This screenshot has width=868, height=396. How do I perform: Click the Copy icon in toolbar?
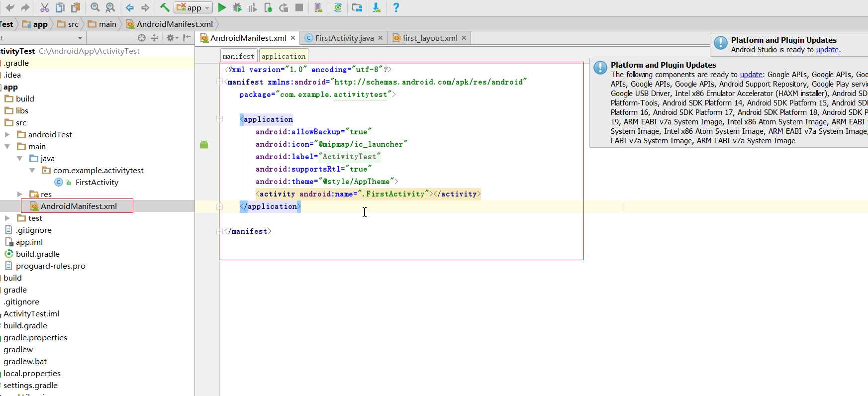pos(60,7)
